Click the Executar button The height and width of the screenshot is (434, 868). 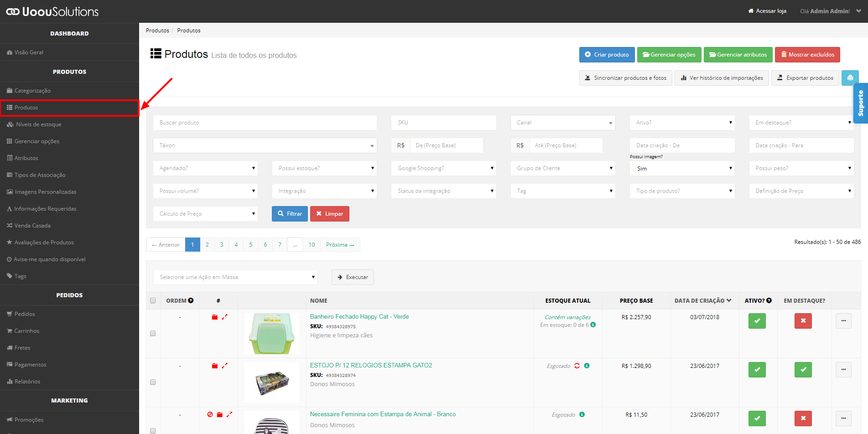click(353, 277)
